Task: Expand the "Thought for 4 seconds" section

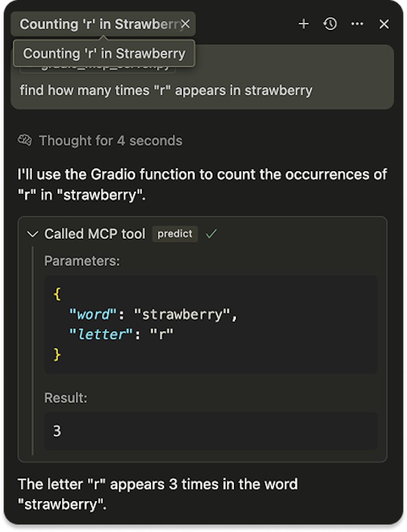Action: [110, 141]
